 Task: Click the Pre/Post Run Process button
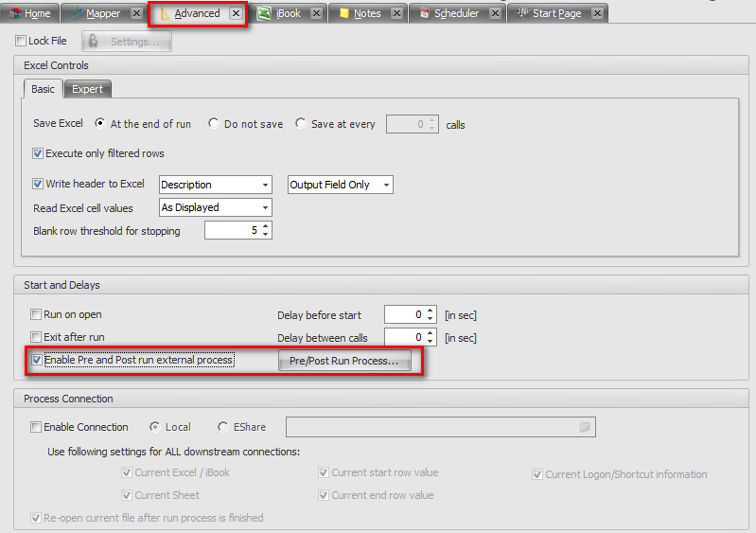click(343, 361)
